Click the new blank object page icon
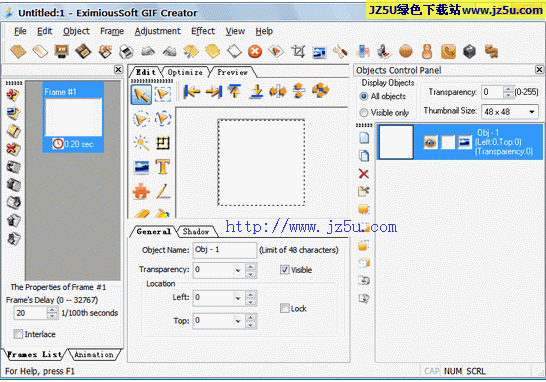Image resolution: width=546 pixels, height=382 pixels. [x=364, y=138]
